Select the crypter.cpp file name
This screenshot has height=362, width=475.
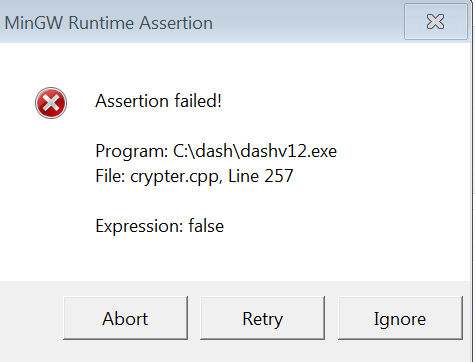pos(176,176)
